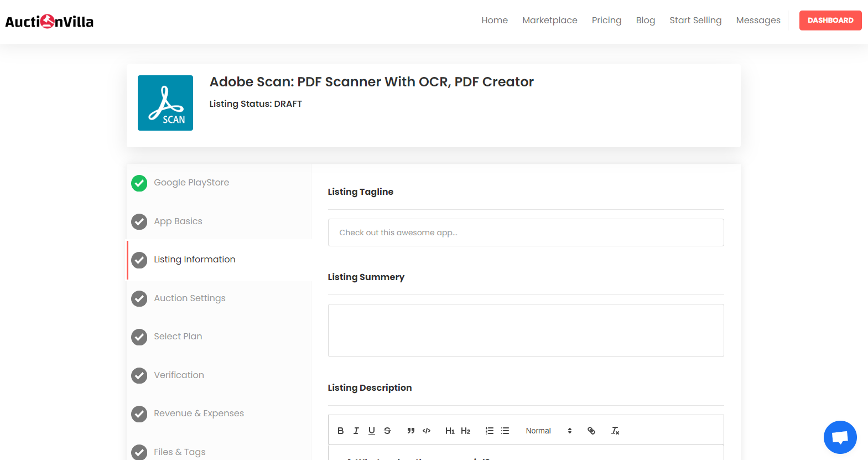This screenshot has width=868, height=460.
Task: Open the Adobe Scan app thumbnail
Action: coord(165,103)
